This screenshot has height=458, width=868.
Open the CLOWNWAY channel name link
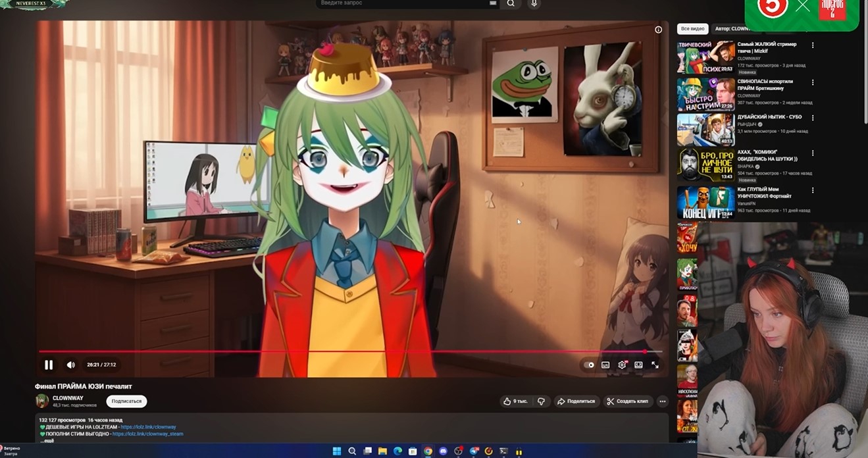(x=68, y=398)
